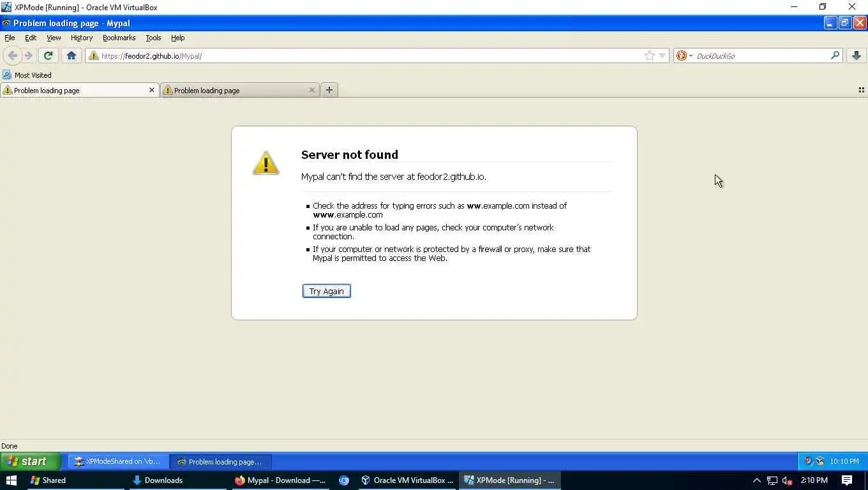The width and height of the screenshot is (868, 490).
Task: Open the File menu
Action: (x=10, y=38)
